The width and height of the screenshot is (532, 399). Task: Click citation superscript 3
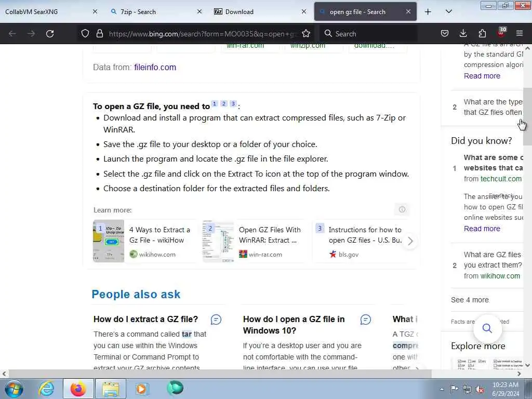233,104
